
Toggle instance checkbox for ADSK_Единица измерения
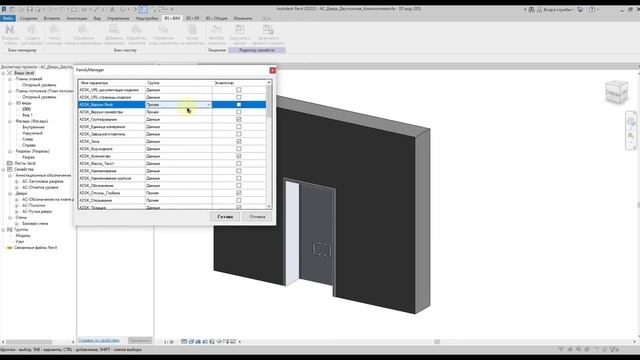[x=239, y=127]
